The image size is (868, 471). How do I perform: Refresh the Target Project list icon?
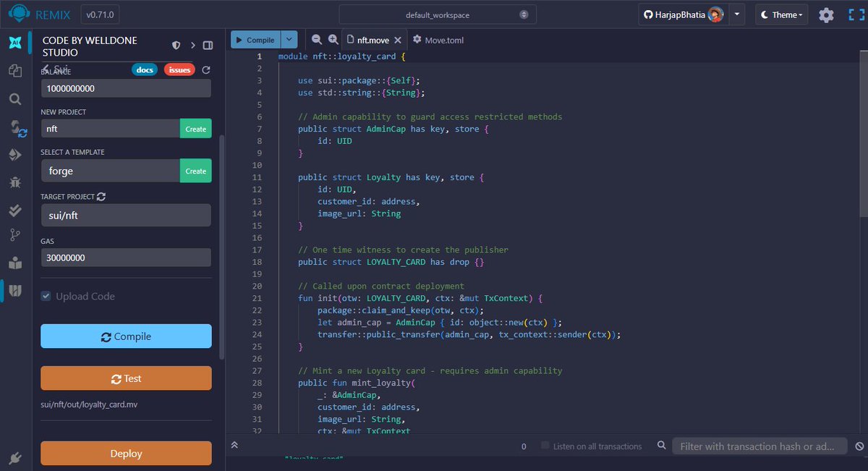coord(101,196)
